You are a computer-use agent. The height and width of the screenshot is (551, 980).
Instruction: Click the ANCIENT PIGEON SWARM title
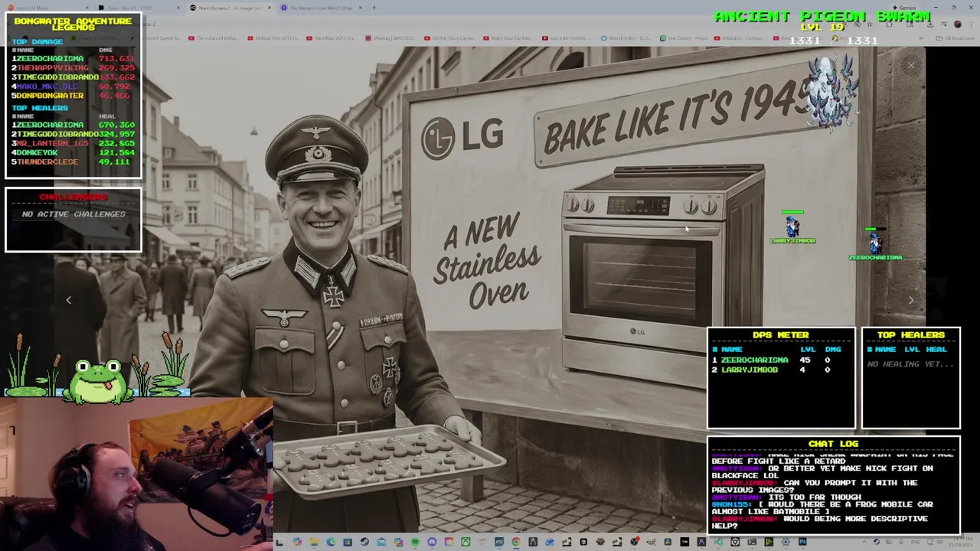(x=822, y=16)
